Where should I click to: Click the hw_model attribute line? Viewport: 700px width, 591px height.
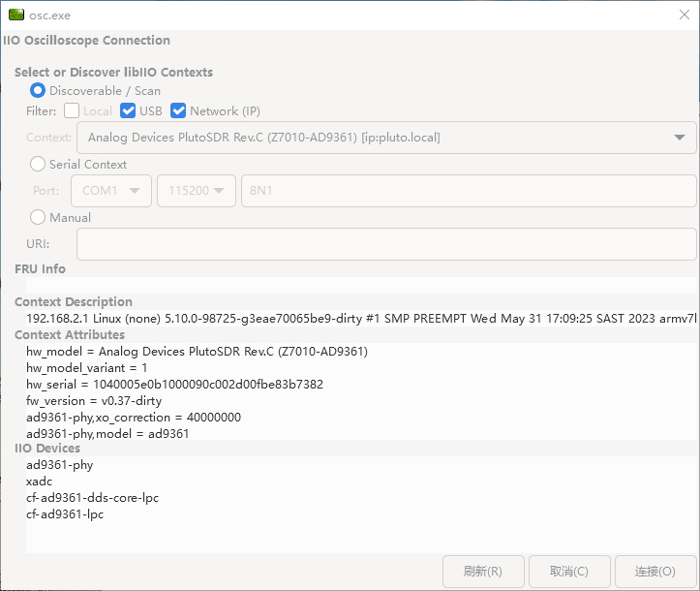[197, 352]
